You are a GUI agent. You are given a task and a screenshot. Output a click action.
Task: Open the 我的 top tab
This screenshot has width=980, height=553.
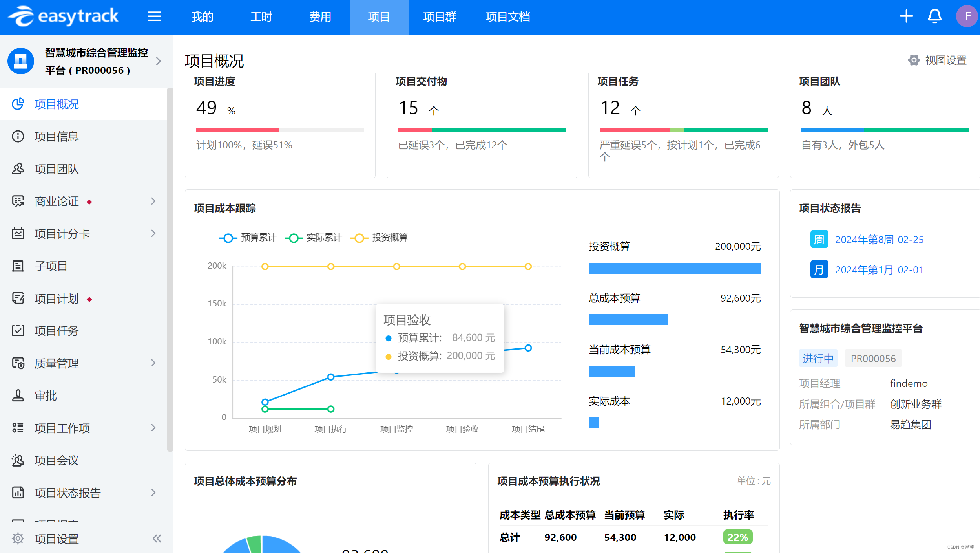tap(203, 17)
